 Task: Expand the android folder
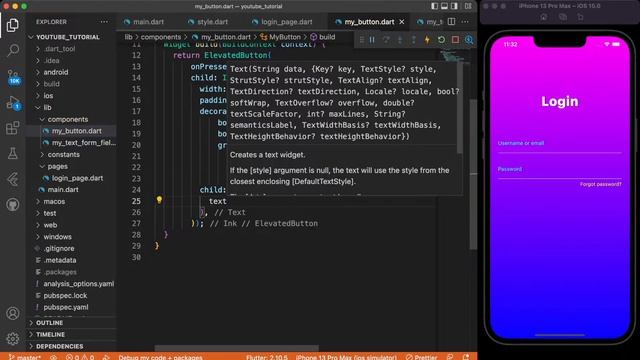point(56,72)
